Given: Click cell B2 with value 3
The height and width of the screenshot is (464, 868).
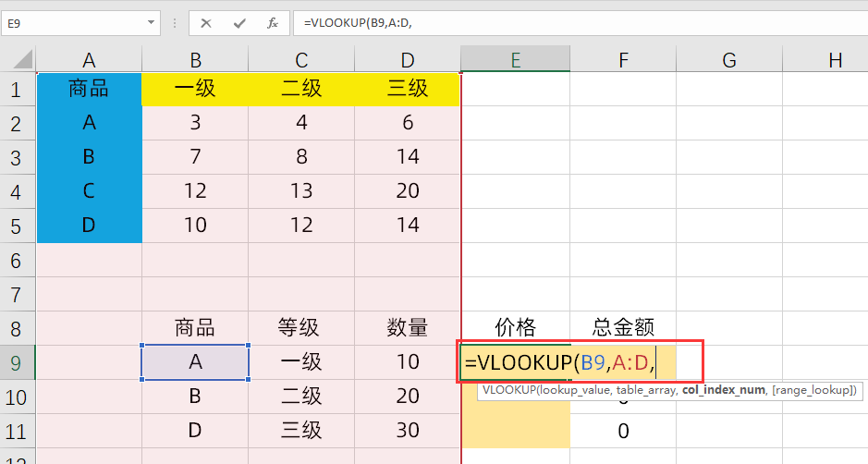Looking at the screenshot, I should click(x=195, y=123).
